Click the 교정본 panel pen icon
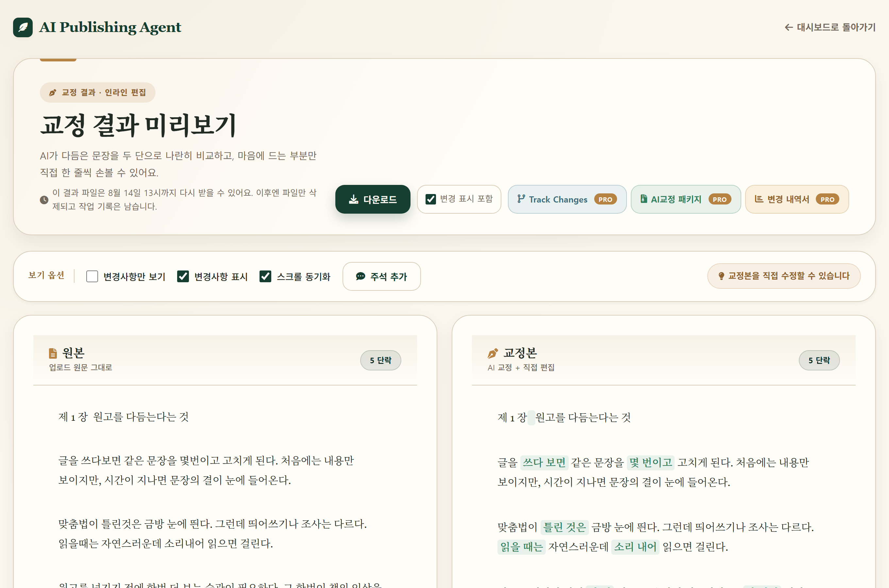The image size is (889, 588). click(493, 353)
